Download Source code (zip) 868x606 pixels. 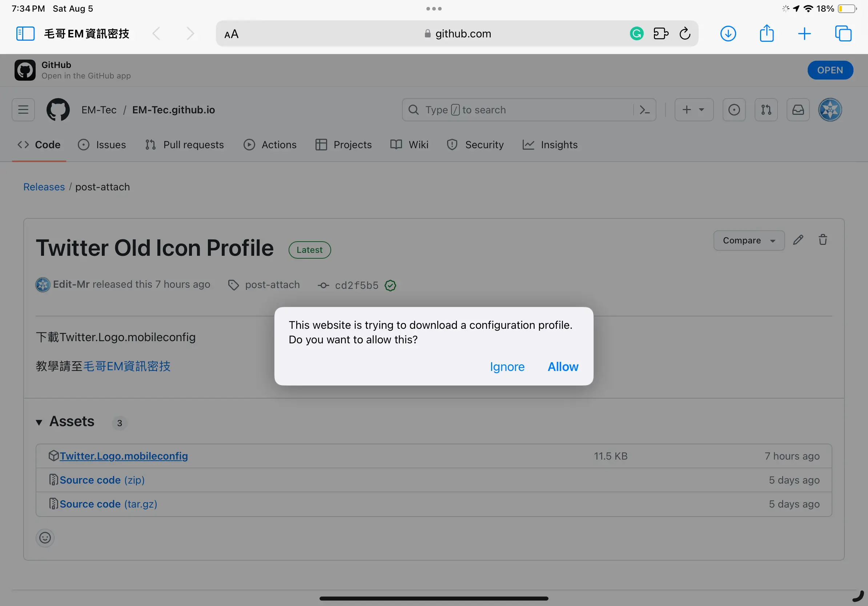pos(102,480)
